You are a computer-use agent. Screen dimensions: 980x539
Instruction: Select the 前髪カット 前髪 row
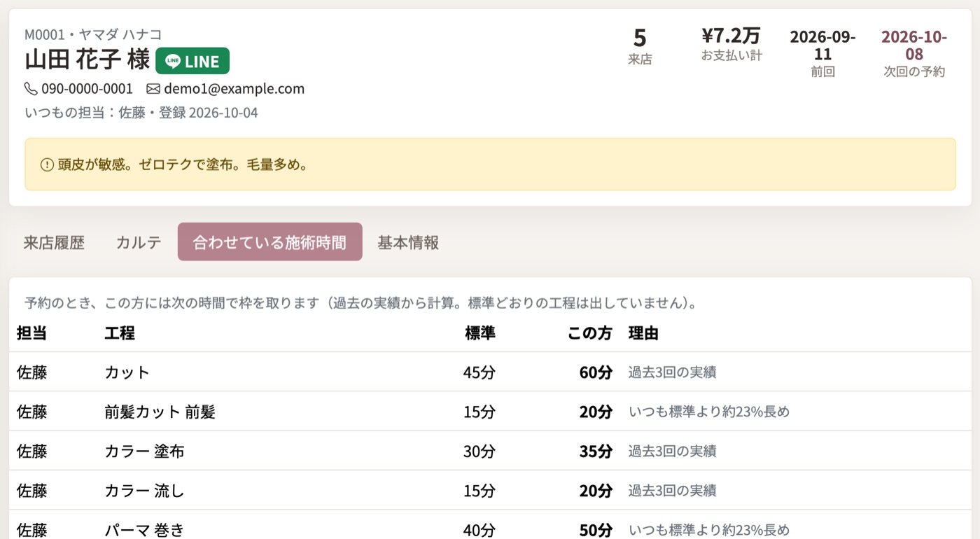pyautogui.click(x=490, y=412)
